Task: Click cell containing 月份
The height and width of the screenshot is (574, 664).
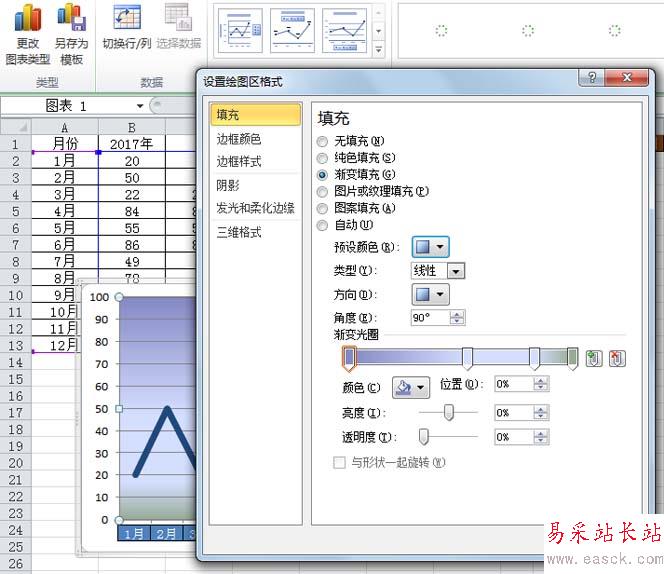Action: coord(64,144)
